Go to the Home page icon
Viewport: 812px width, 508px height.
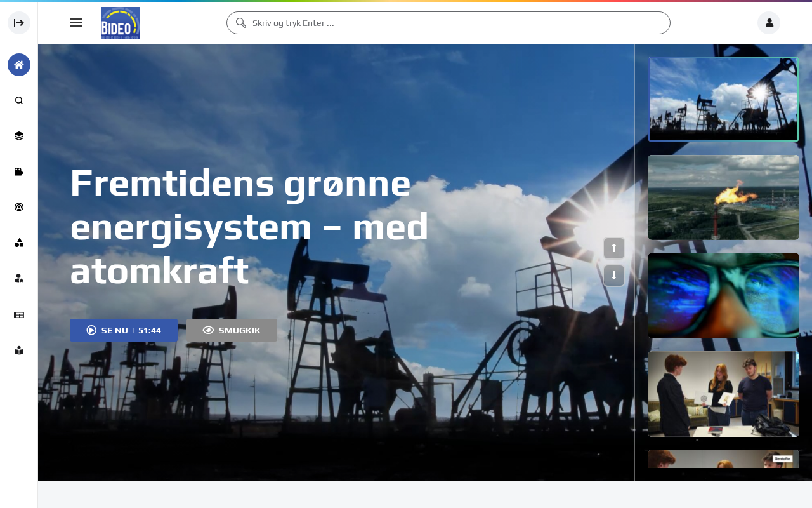coord(19,65)
